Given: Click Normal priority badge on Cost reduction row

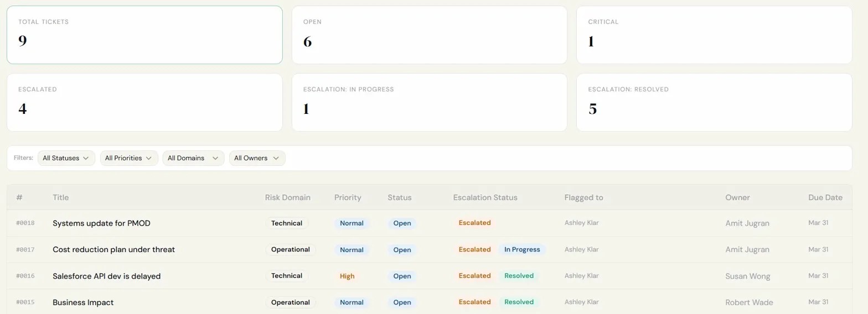Looking at the screenshot, I should pyautogui.click(x=352, y=250).
